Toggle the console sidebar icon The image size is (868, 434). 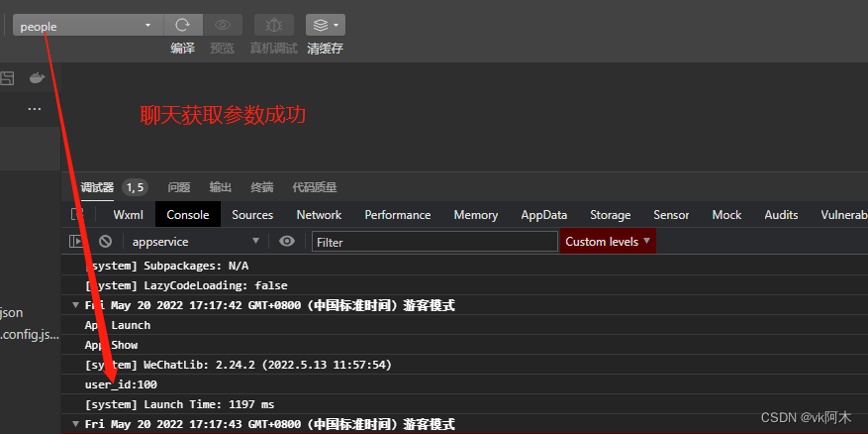pyautogui.click(x=76, y=241)
